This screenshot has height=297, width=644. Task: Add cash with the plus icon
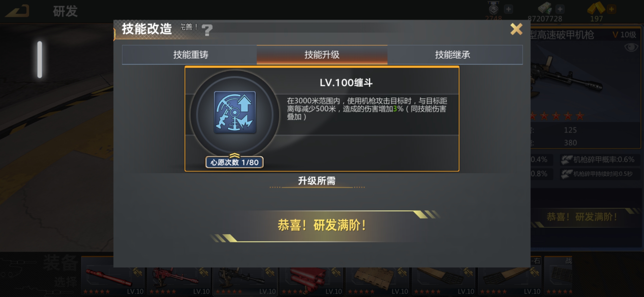click(x=560, y=9)
